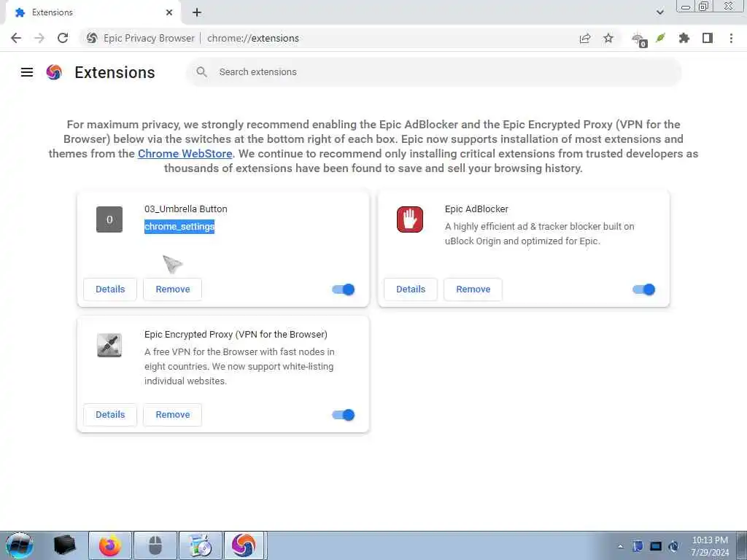Open Details for Epic AdBlocker
Image resolution: width=747 pixels, height=560 pixels.
pos(411,289)
